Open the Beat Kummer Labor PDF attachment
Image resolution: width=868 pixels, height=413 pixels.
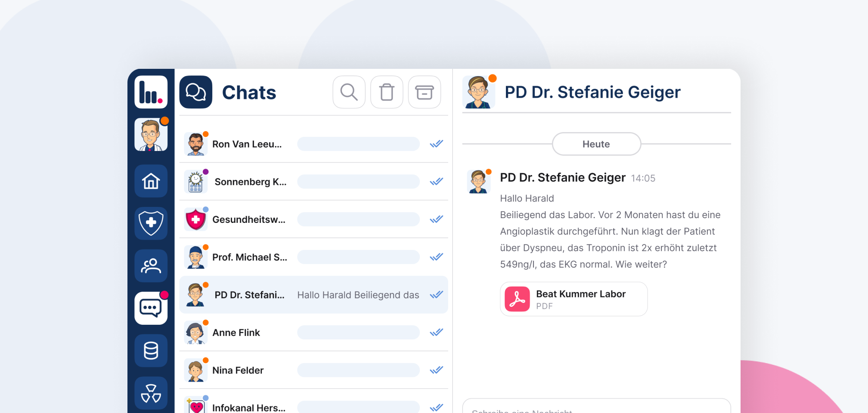click(x=573, y=299)
